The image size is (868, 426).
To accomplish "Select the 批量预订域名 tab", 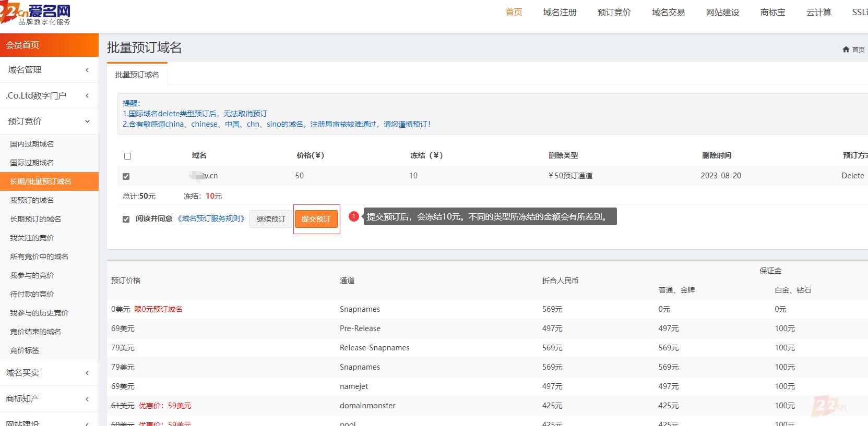I will click(137, 75).
